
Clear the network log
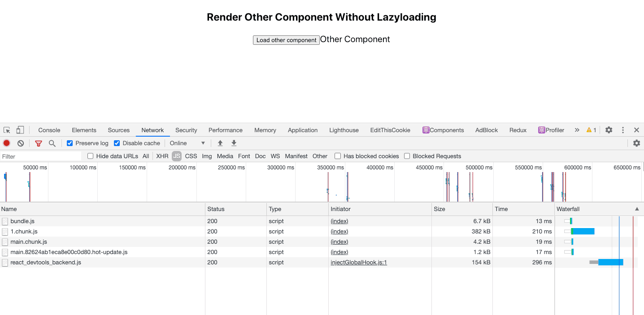coord(21,143)
